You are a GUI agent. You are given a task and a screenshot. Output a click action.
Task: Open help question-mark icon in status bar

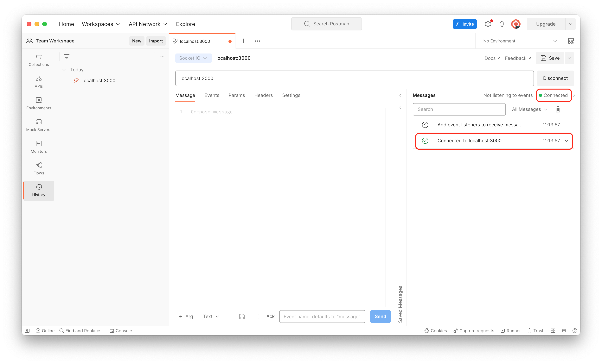575,330
